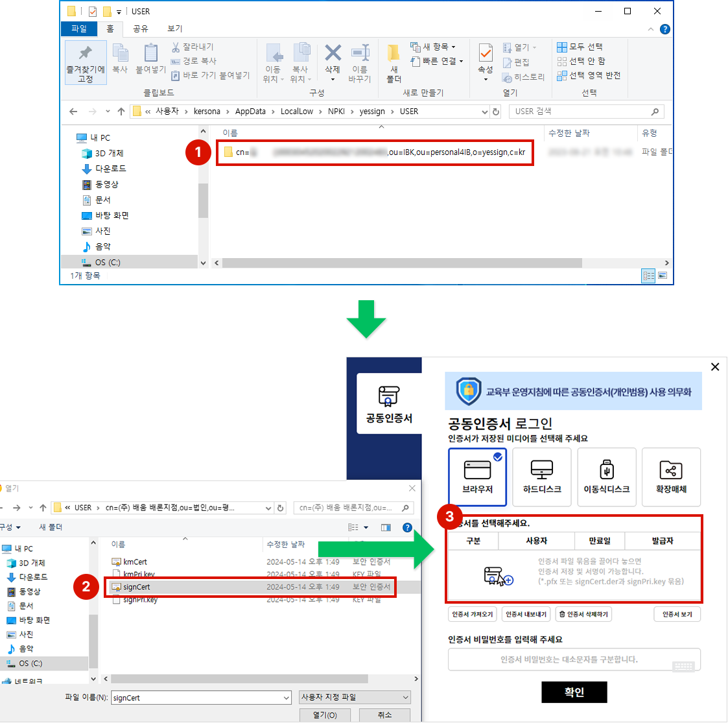
Task: Switch to the 홈 ribbon tab
Action: click(x=110, y=29)
